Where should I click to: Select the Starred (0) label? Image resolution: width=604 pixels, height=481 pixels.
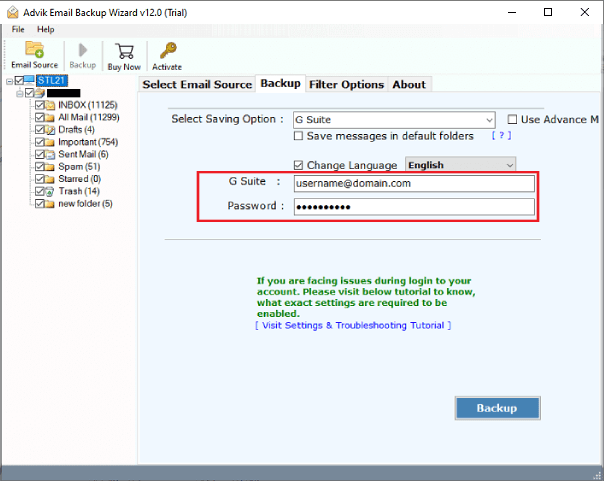pos(79,179)
